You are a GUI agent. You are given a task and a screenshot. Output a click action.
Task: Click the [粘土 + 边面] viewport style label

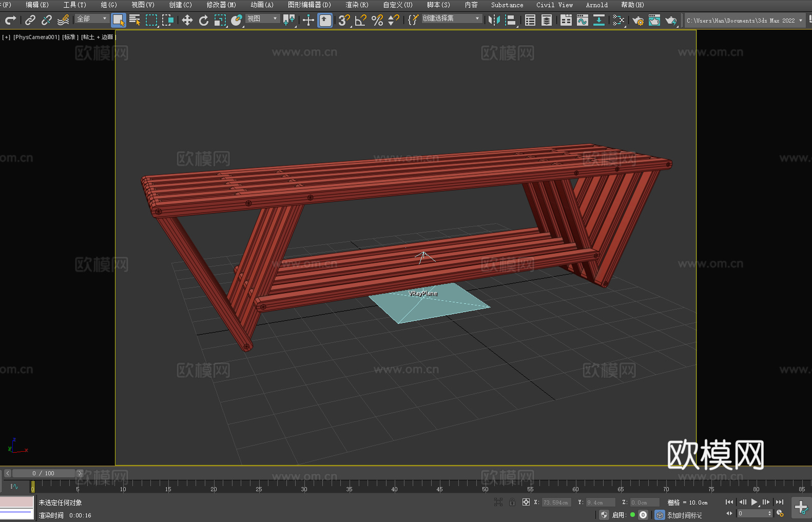coord(99,37)
